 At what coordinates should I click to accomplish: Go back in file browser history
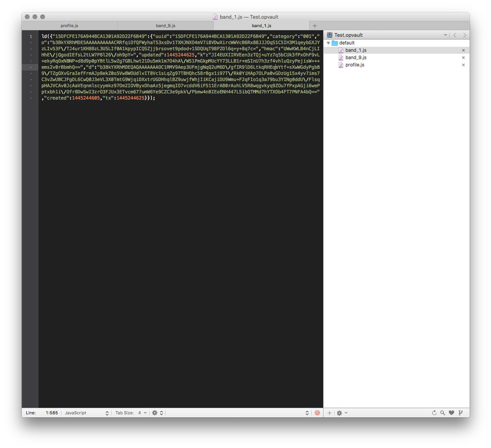[455, 35]
